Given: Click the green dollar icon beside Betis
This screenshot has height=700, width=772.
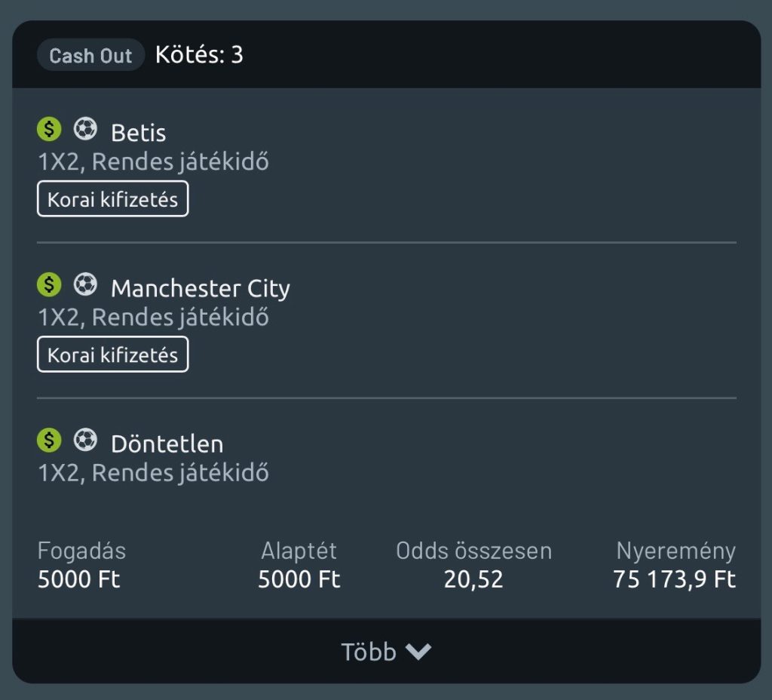Looking at the screenshot, I should tap(49, 129).
